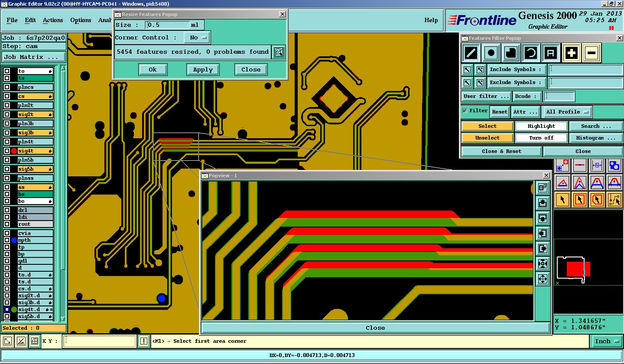Click green color dot of sig4t.d layer
The width and height of the screenshot is (624, 364).
[x=14, y=309]
